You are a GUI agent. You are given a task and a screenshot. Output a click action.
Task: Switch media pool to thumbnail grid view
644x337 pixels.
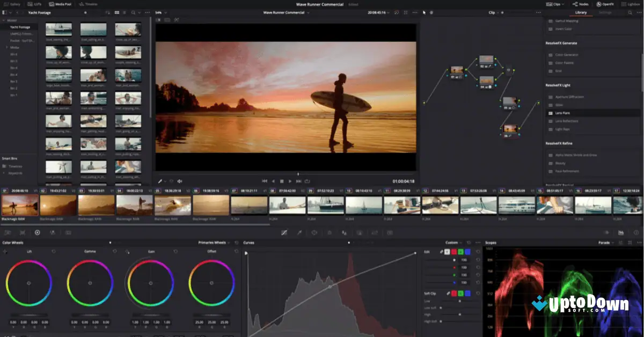click(117, 12)
